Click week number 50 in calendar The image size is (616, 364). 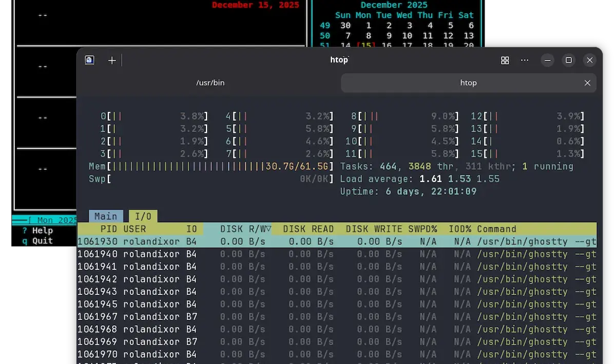tap(325, 36)
